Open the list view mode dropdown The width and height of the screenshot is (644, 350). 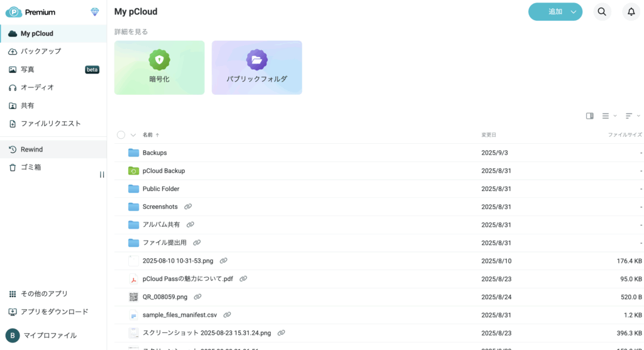pos(609,116)
